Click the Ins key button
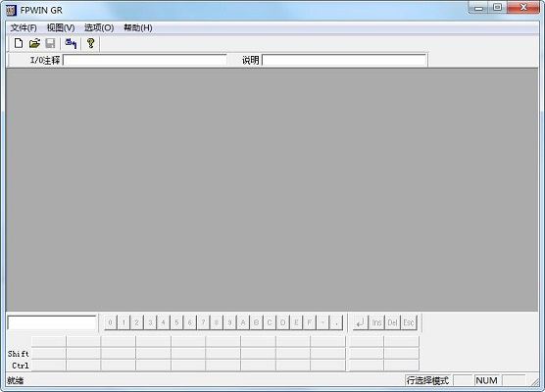 pyautogui.click(x=376, y=322)
